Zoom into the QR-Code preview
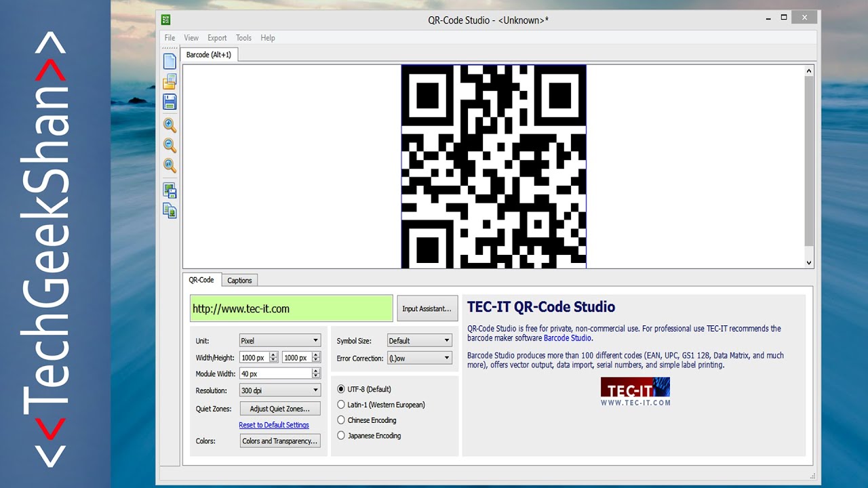 (x=170, y=125)
